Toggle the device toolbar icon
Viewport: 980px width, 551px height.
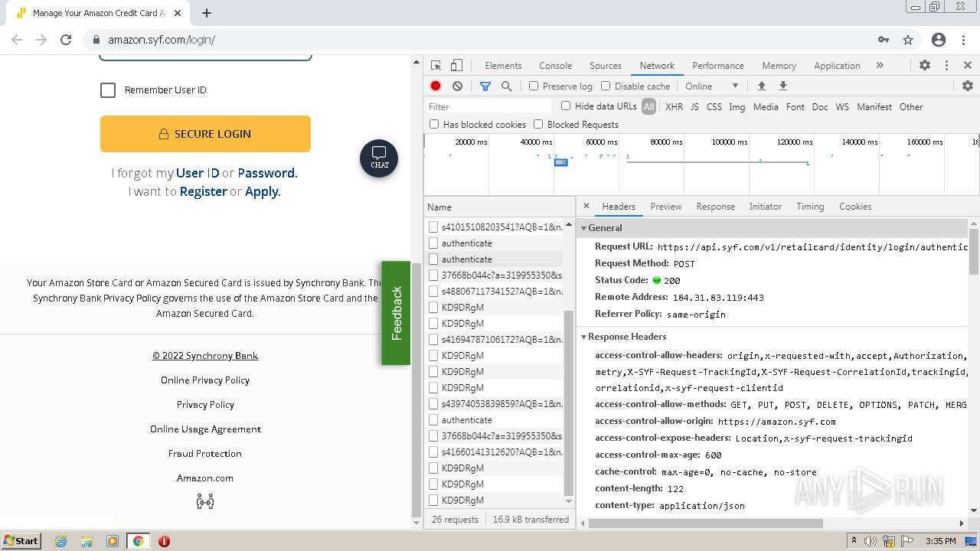456,66
